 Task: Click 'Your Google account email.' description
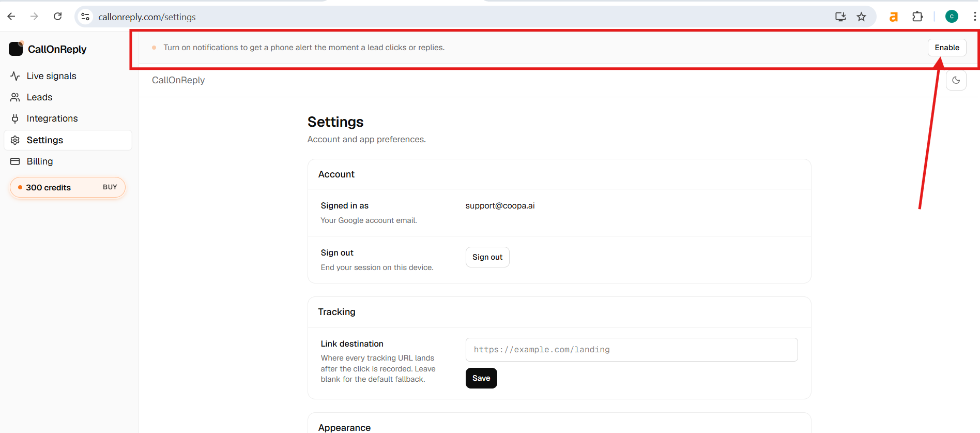point(369,220)
